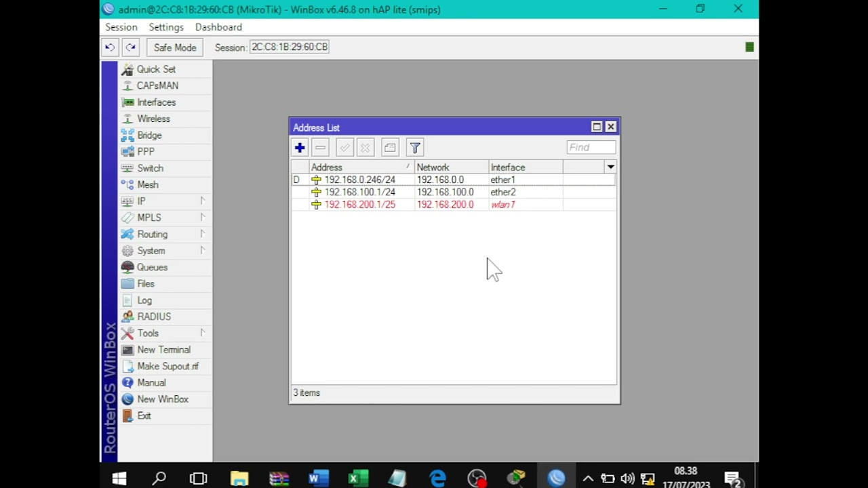
Task: Launch New WinBox
Action: pos(163,399)
